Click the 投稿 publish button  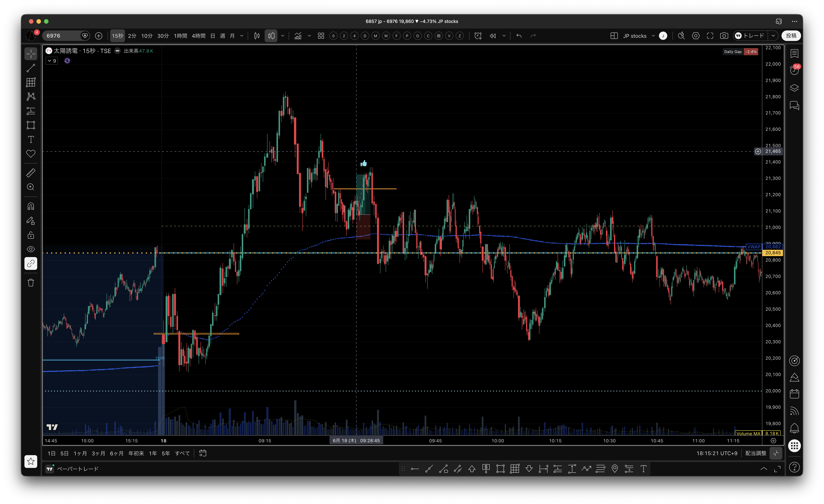[791, 36]
